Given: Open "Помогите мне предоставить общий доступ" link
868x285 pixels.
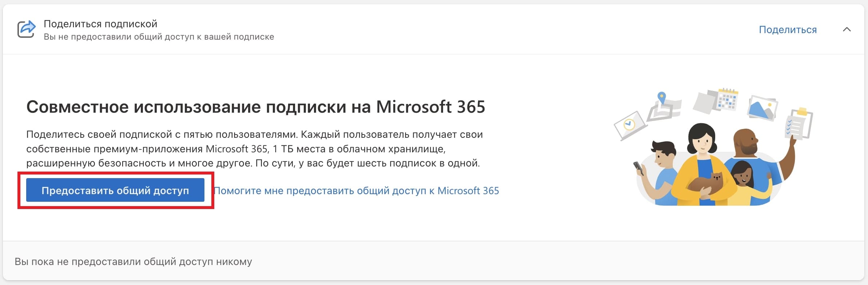Looking at the screenshot, I should [357, 190].
